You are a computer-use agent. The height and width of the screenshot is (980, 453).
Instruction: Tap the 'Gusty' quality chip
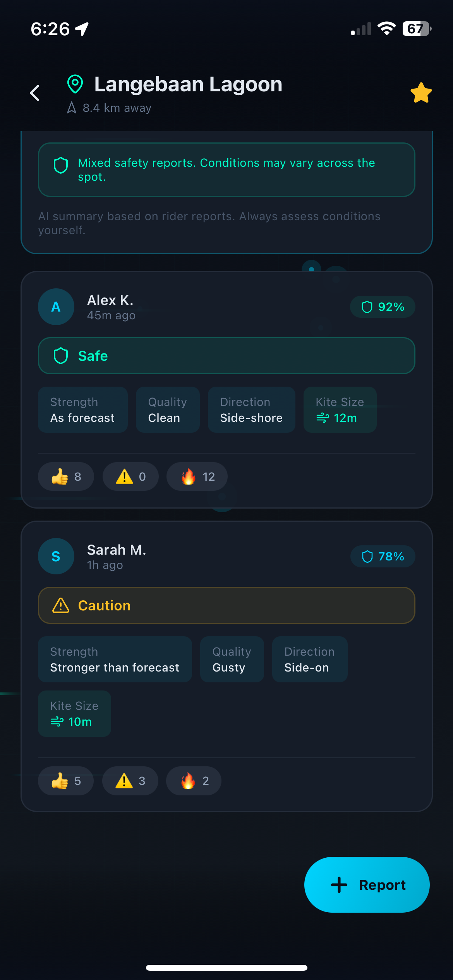click(232, 659)
